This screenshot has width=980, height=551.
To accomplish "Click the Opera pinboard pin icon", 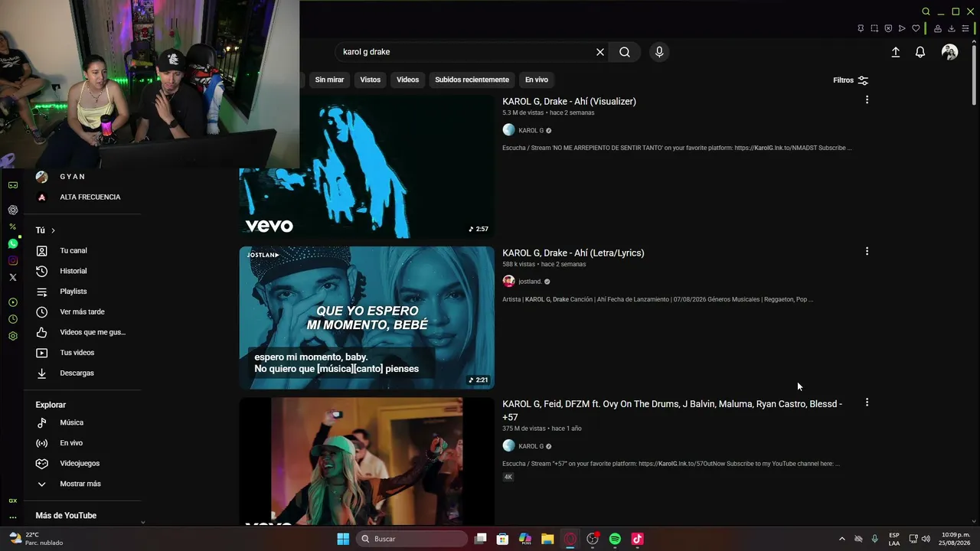I will pos(861,28).
